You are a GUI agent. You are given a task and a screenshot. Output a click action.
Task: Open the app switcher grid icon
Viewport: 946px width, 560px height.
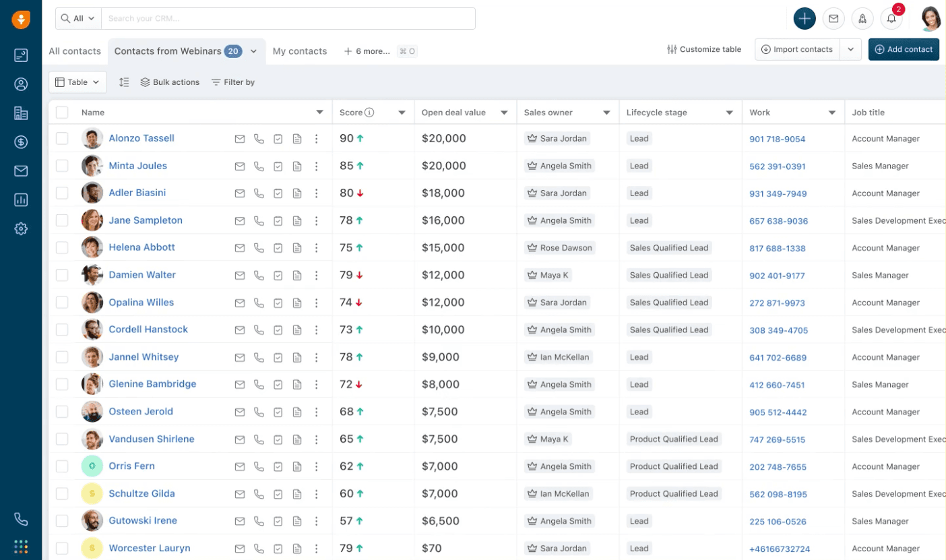21,547
